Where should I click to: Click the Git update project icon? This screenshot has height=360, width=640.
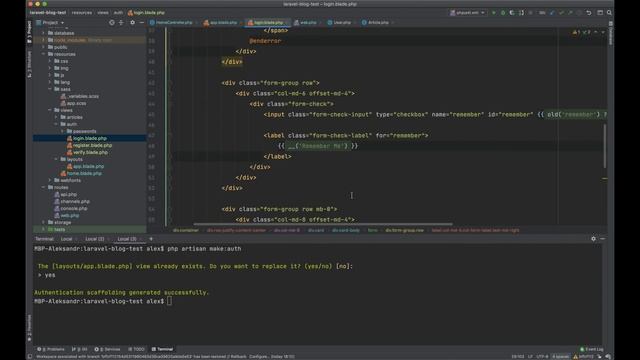552,13
